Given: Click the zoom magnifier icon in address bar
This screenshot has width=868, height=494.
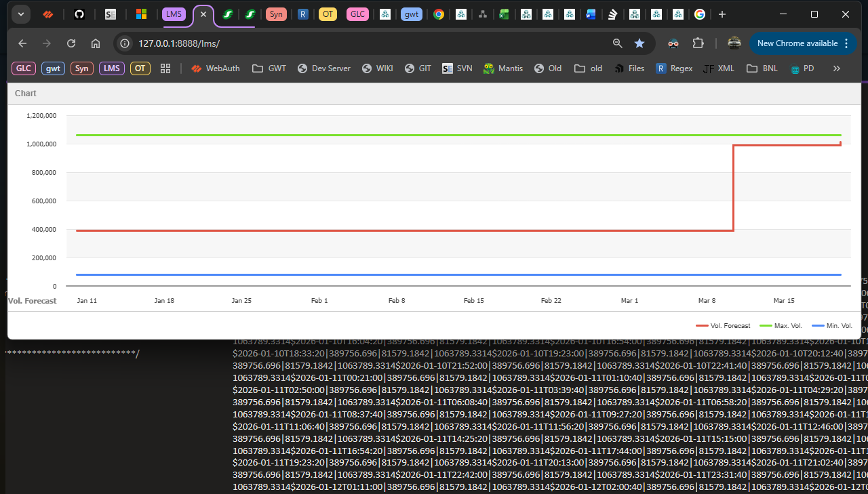Looking at the screenshot, I should [617, 43].
